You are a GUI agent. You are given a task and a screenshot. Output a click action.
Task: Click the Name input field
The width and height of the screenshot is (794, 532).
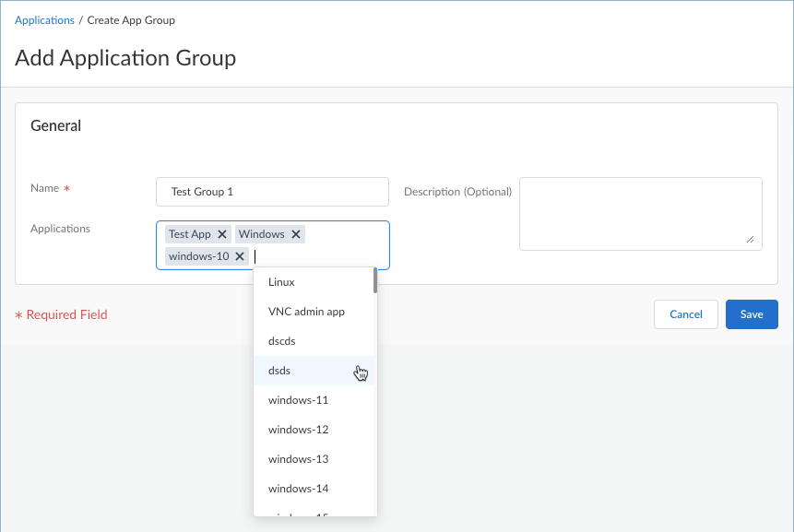(x=272, y=192)
